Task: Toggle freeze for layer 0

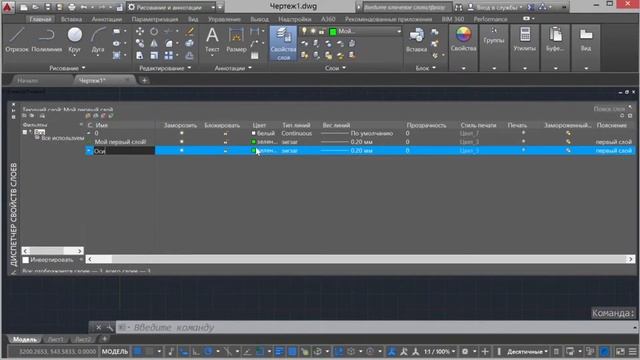Action: coord(182,133)
